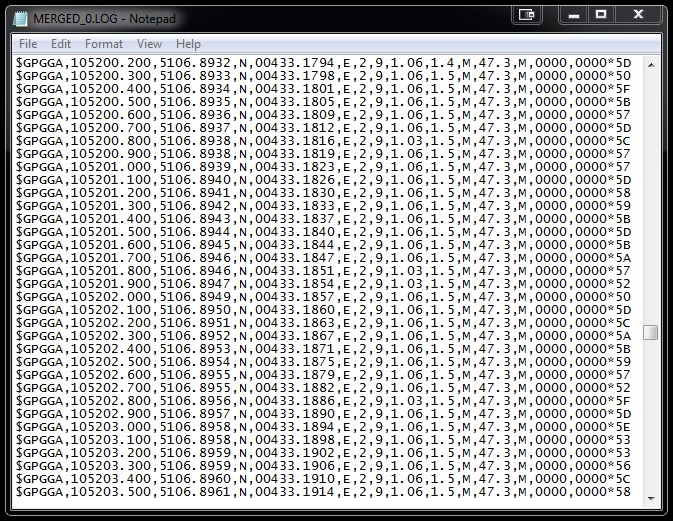Click the line with time 105202.800
The height and width of the screenshot is (521, 673).
pyautogui.click(x=324, y=401)
